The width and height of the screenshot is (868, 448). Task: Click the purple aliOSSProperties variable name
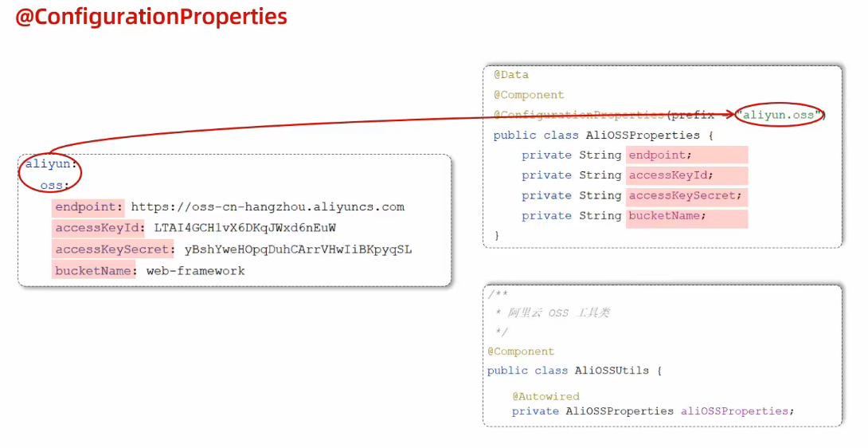tap(734, 411)
